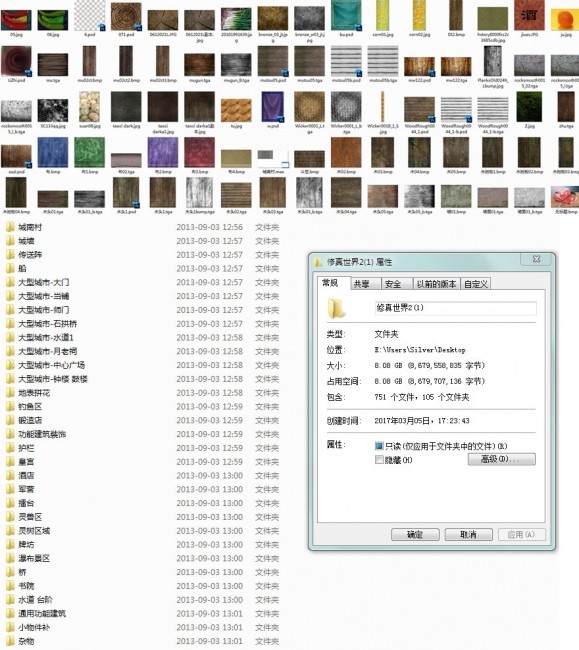Screen dimensions: 579x650
Task: Open the 船 folder
Action: [22, 268]
